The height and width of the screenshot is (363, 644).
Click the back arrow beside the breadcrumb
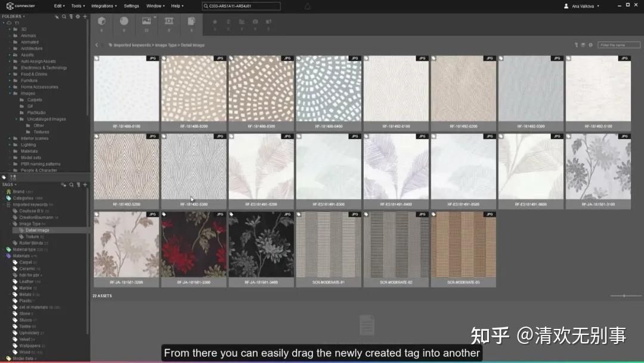[97, 44]
